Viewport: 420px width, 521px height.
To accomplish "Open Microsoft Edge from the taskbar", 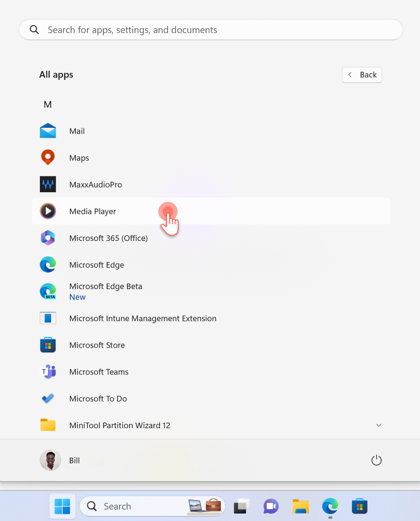I will (x=330, y=506).
